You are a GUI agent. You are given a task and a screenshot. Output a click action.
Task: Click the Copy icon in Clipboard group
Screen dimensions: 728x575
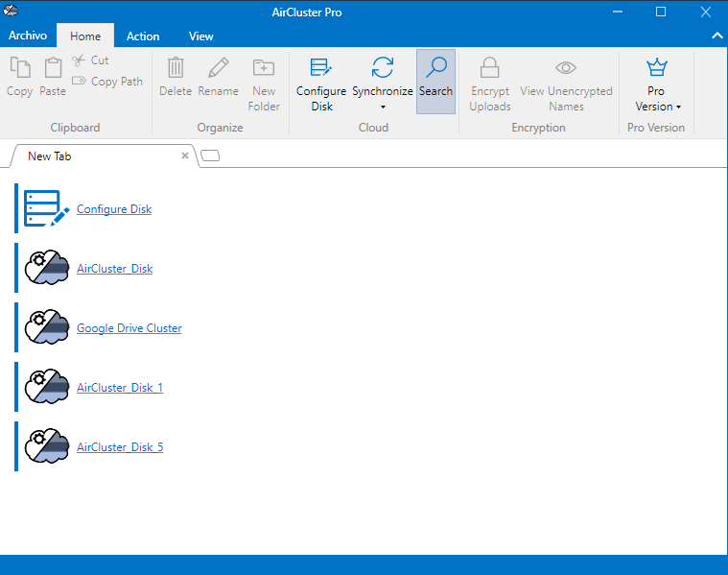pos(19,68)
